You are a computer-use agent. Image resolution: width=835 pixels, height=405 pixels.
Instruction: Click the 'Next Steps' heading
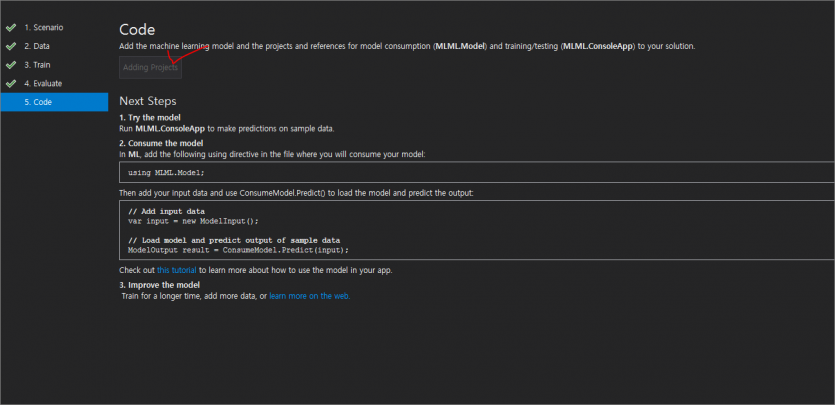pos(148,101)
